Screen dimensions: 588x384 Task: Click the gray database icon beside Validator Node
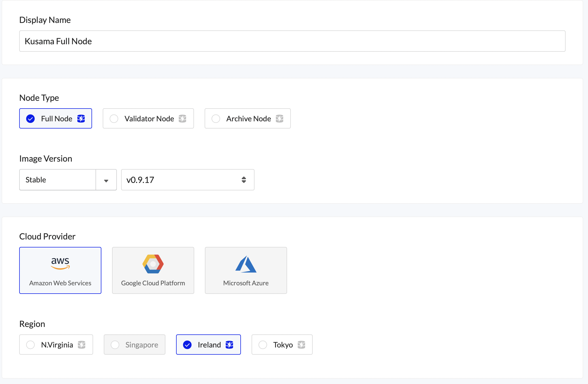tap(182, 119)
